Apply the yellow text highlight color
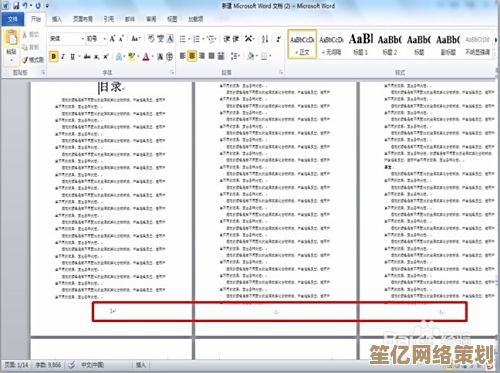 (131, 57)
